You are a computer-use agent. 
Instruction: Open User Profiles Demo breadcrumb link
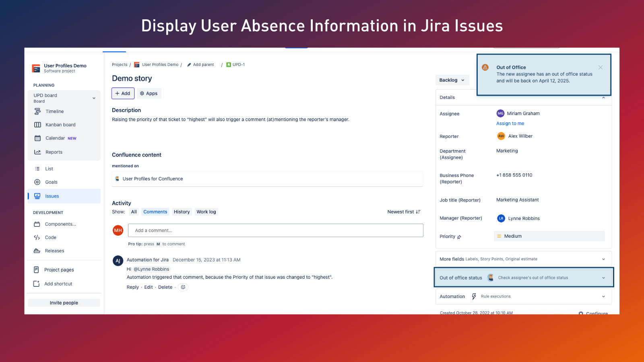click(x=160, y=65)
